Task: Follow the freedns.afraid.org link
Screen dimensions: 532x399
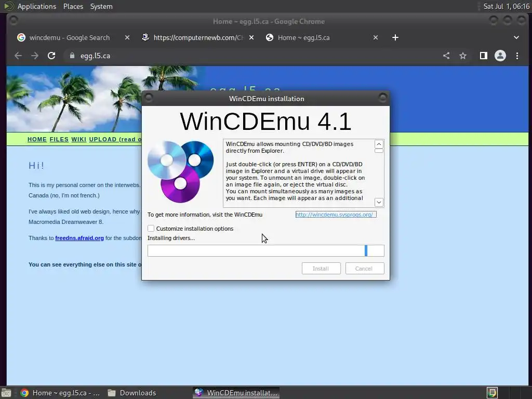Action: pyautogui.click(x=79, y=238)
